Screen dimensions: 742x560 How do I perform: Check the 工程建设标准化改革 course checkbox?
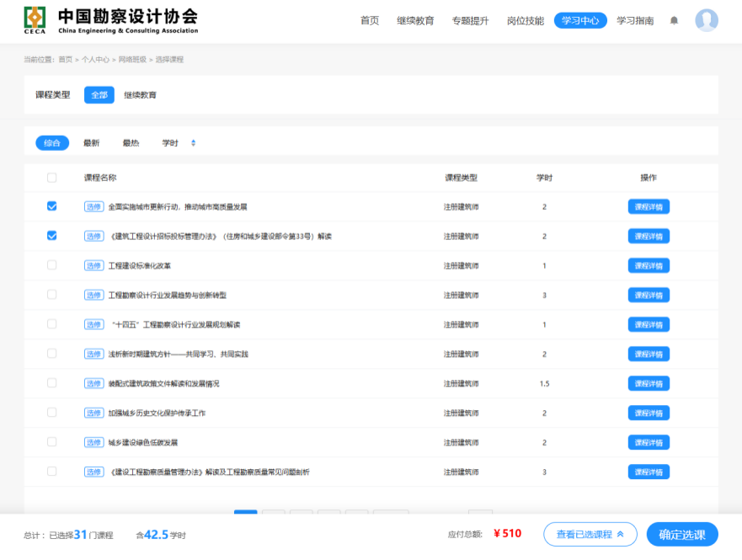click(52, 265)
